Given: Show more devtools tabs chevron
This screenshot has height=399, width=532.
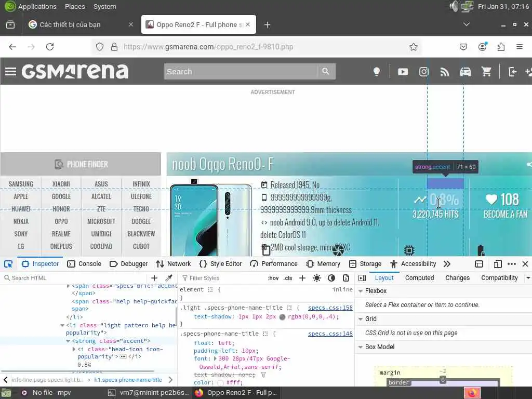Looking at the screenshot, I should (x=447, y=264).
